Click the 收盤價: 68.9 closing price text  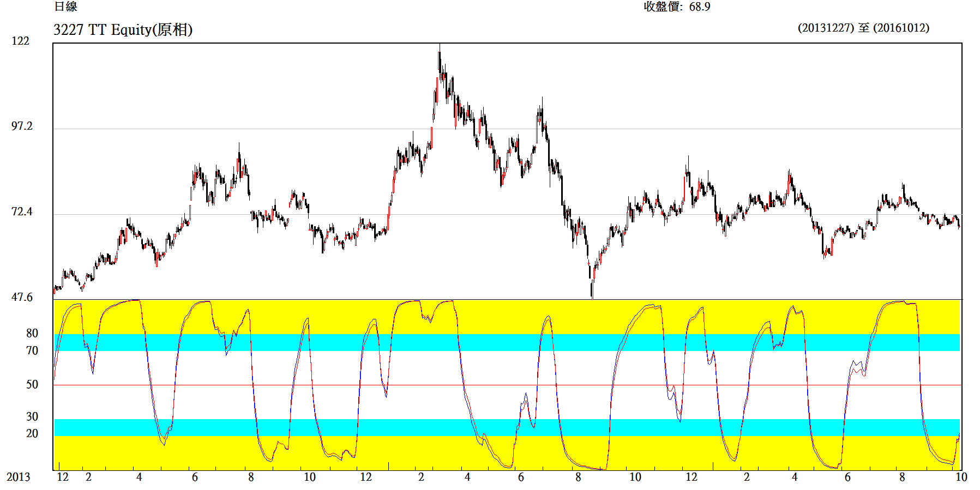[x=677, y=7]
